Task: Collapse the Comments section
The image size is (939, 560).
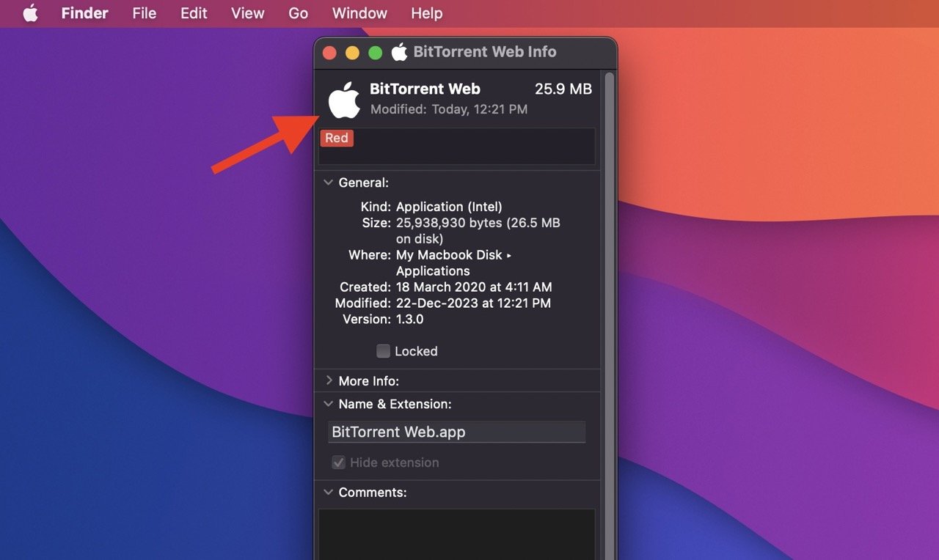Action: tap(328, 493)
